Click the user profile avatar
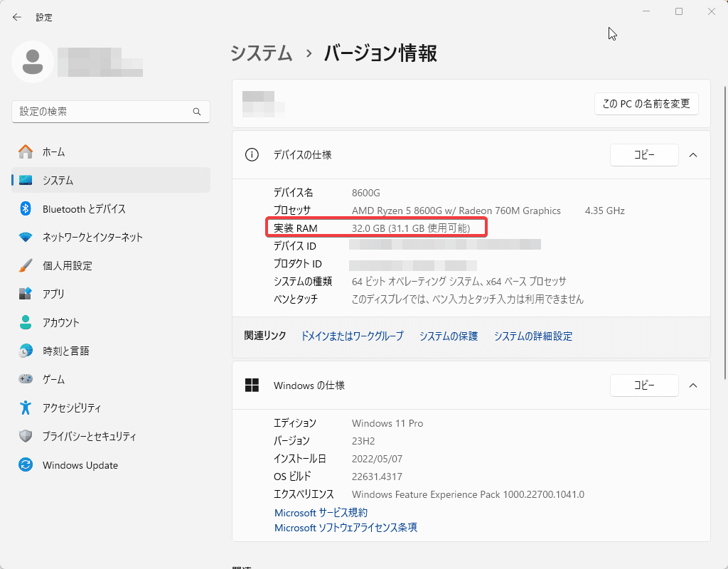The height and width of the screenshot is (569, 728). tap(33, 62)
